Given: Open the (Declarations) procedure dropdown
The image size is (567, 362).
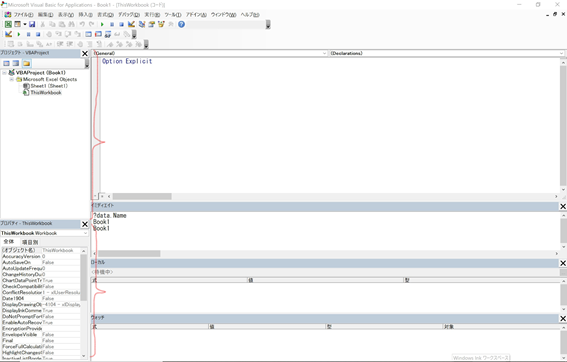Looking at the screenshot, I should click(x=561, y=53).
